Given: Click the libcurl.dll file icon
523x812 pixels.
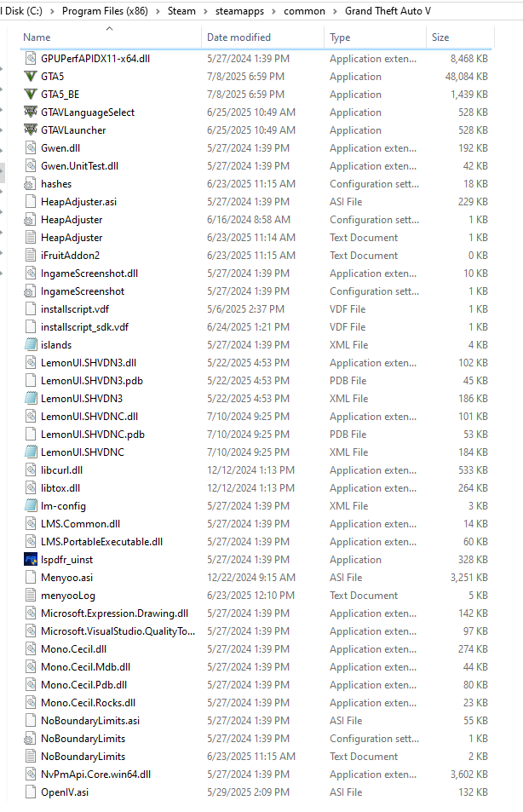Looking at the screenshot, I should (31, 470).
